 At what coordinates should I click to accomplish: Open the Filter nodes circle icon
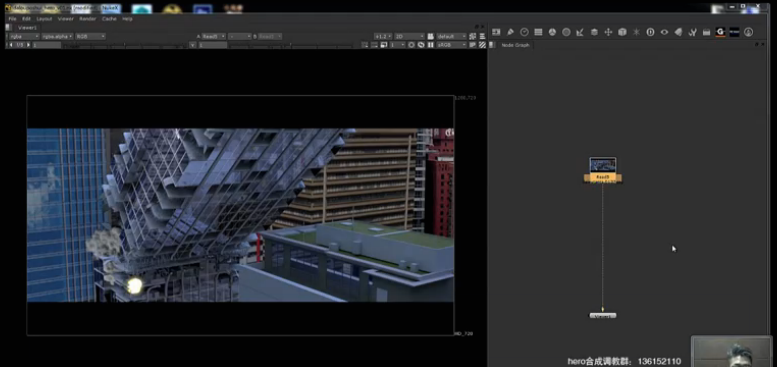point(566,32)
